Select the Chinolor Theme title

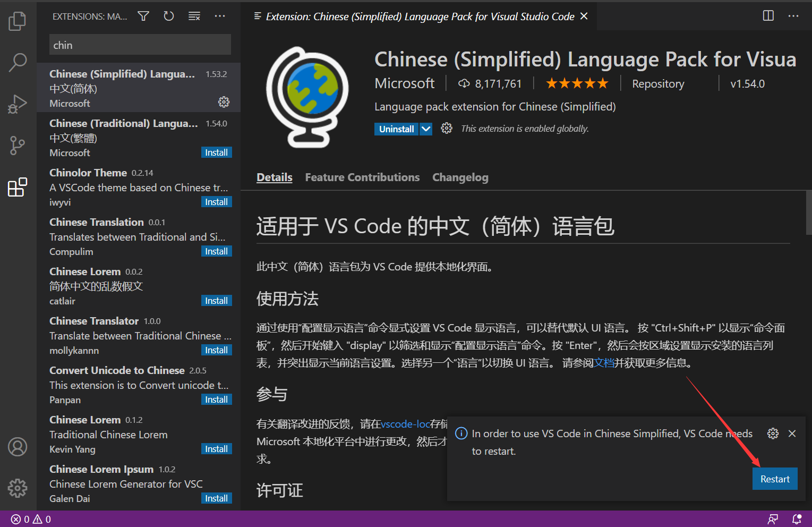pos(88,173)
